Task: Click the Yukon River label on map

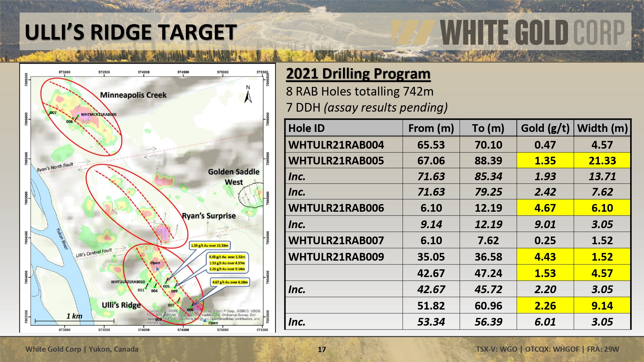Action: [62, 239]
